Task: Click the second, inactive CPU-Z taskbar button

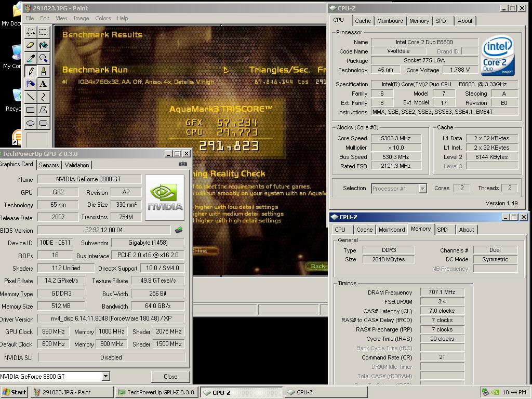Action: 326,392
